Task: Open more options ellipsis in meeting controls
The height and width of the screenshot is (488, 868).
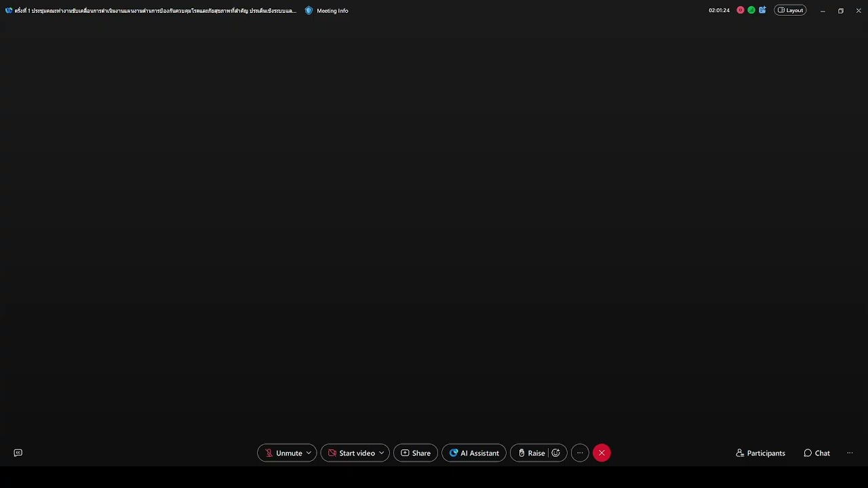Action: pyautogui.click(x=580, y=453)
